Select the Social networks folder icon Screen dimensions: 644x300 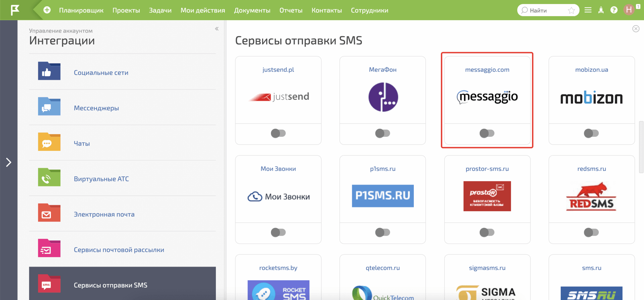pos(49,71)
